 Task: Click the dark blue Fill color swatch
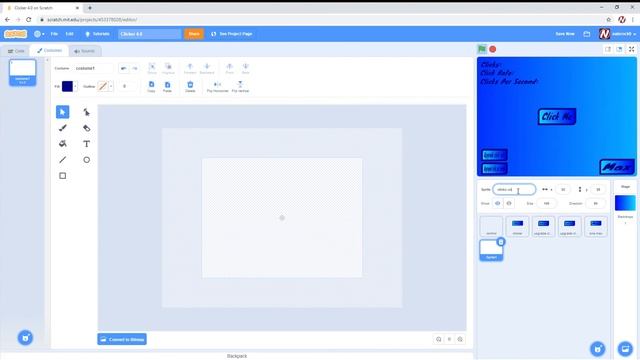click(67, 86)
